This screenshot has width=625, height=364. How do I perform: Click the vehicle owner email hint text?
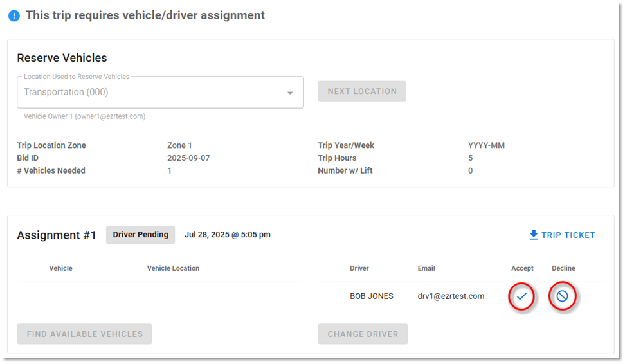click(84, 116)
